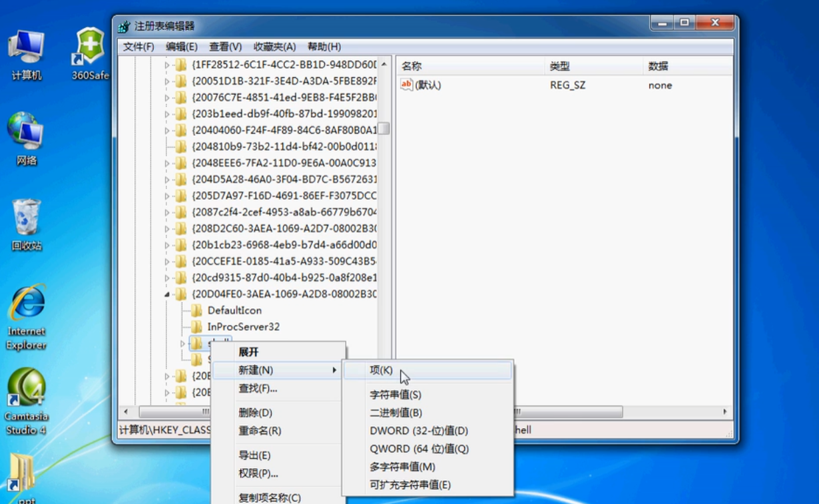Sort by the 数据 column header
The image size is (819, 504).
tap(687, 66)
